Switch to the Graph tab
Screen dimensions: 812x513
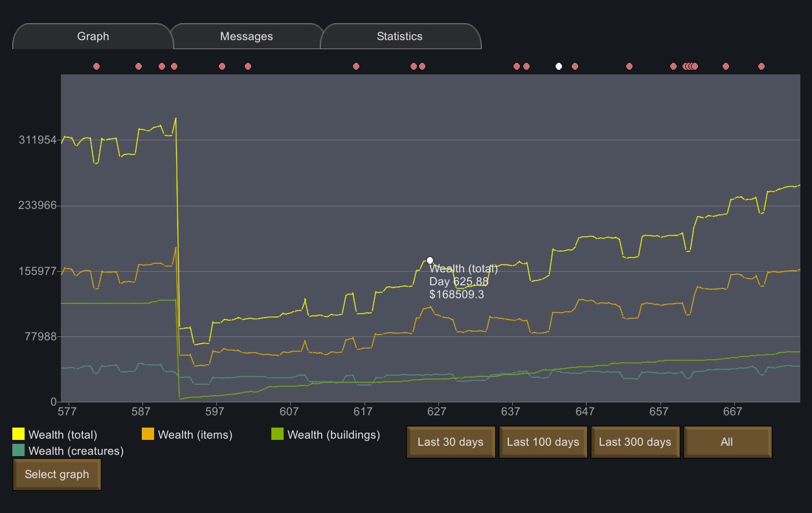(93, 36)
